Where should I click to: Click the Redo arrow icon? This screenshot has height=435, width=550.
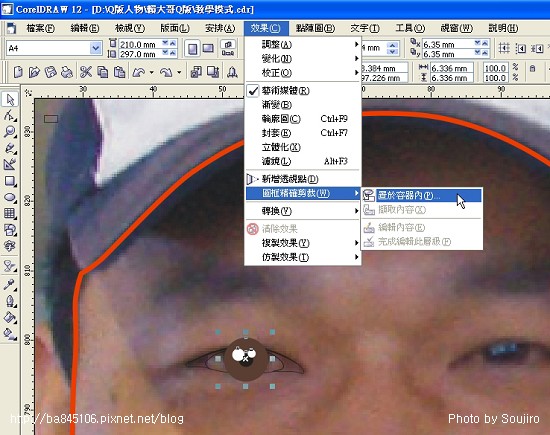166,73
